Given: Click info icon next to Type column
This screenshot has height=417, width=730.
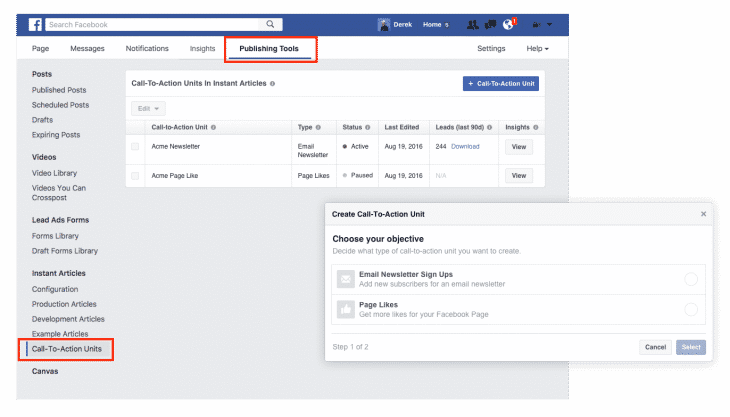Looking at the screenshot, I should (318, 128).
